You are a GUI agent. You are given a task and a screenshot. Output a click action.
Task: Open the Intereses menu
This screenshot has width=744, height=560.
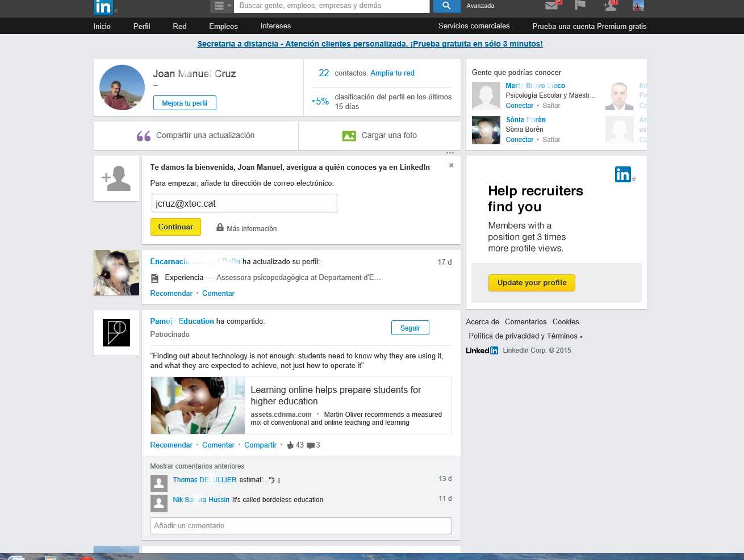275,26
